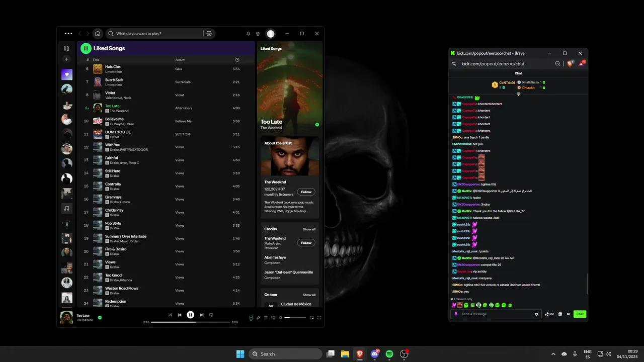Screen dimensions: 644x362
Task: Open the Liked Songs heart in sidebar
Action: [x=66, y=74]
